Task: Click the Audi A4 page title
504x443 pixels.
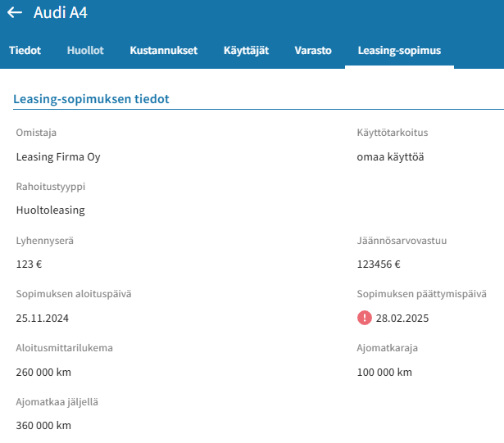Action: 61,12
